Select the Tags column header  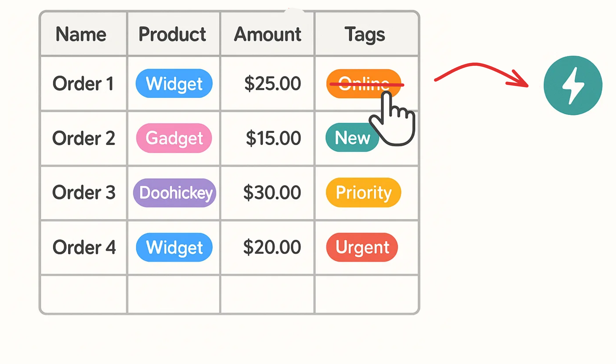tap(365, 34)
